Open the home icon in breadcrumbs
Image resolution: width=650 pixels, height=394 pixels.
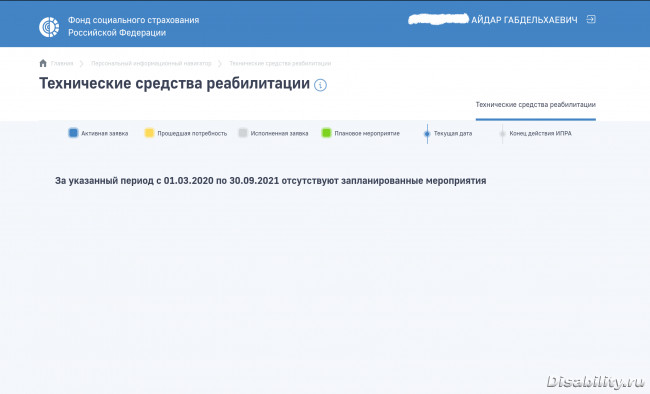43,63
